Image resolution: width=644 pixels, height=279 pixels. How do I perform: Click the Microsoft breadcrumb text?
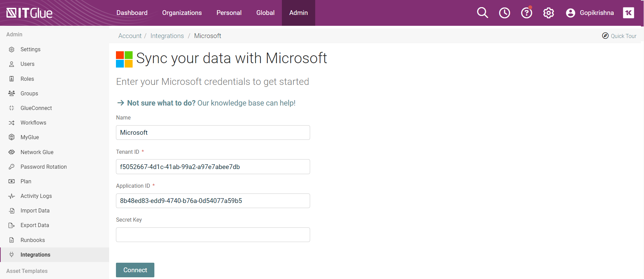(x=207, y=36)
